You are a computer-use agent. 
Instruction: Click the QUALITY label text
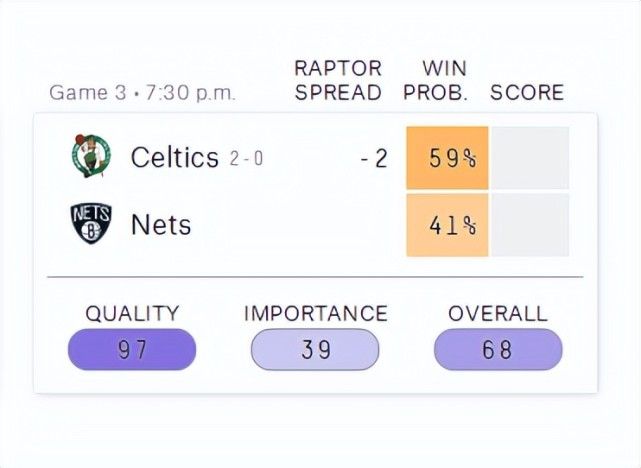point(132,314)
